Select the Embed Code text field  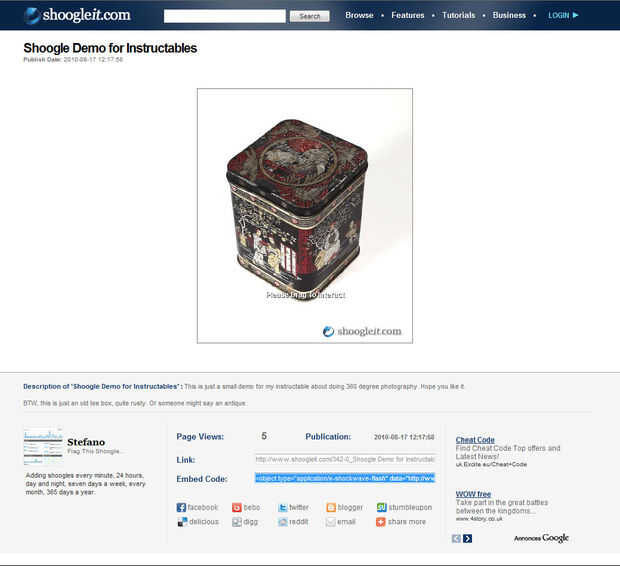345,478
